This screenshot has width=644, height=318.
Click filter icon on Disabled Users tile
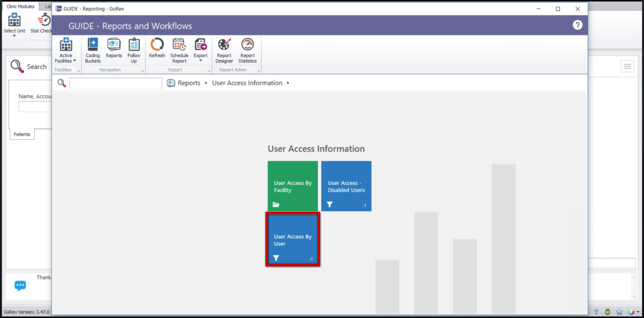pos(329,204)
